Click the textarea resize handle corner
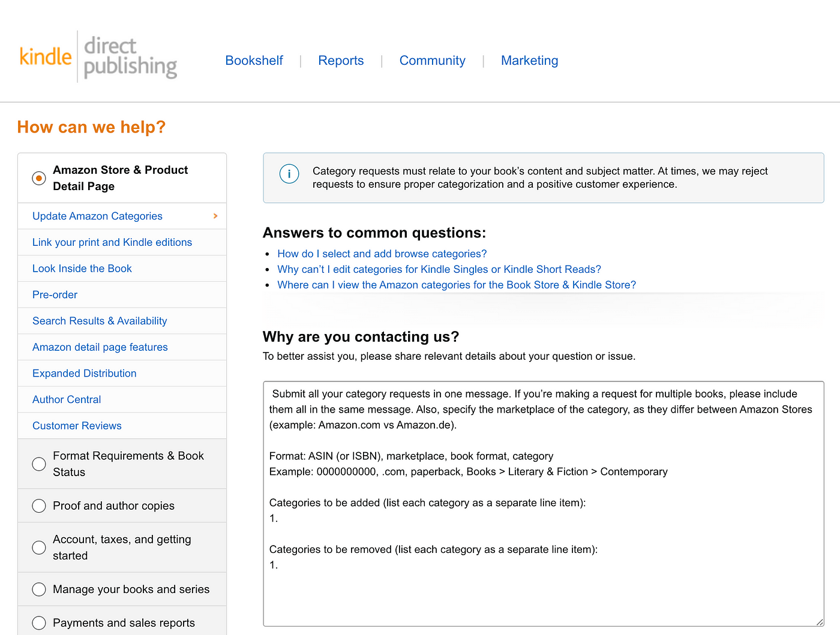840x635 pixels. click(x=820, y=622)
